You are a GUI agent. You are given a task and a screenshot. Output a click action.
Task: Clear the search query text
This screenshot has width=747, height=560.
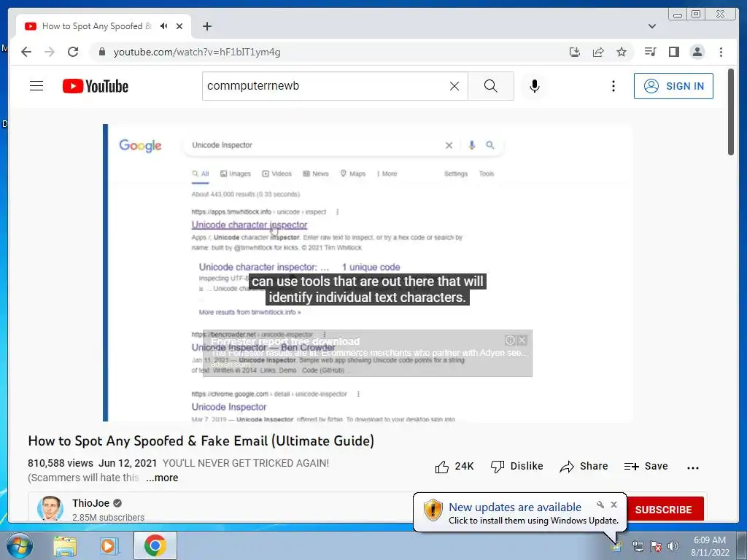pos(454,86)
